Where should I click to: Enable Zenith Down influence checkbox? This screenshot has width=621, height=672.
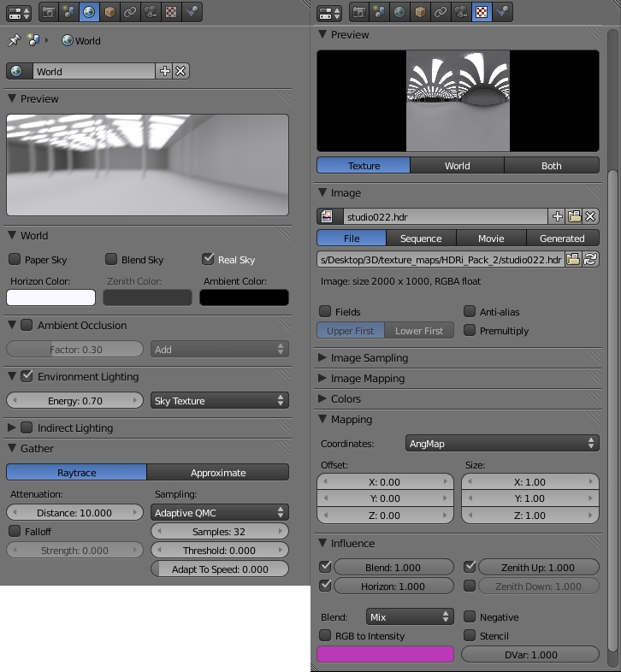[x=470, y=586]
